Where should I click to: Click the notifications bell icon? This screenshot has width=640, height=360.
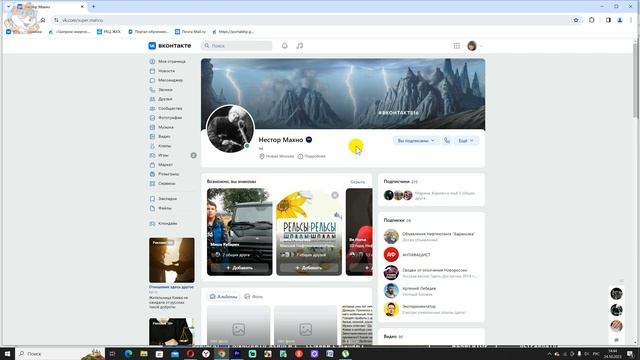(x=284, y=46)
